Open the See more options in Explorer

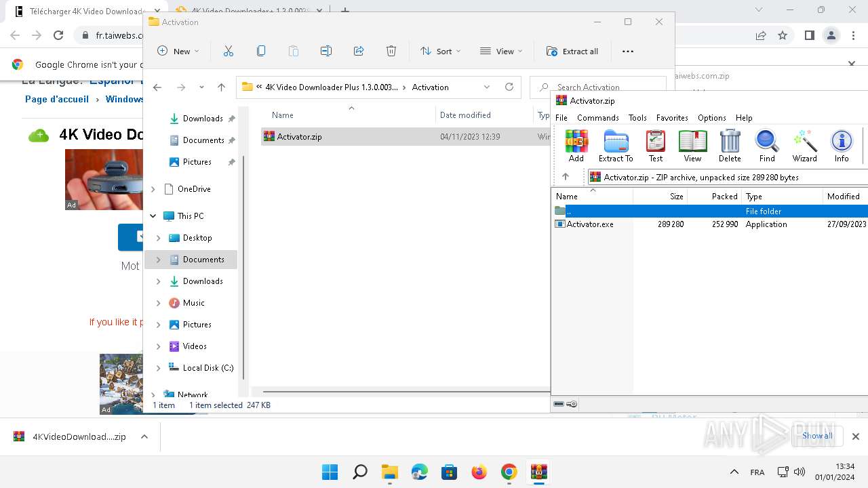[628, 51]
